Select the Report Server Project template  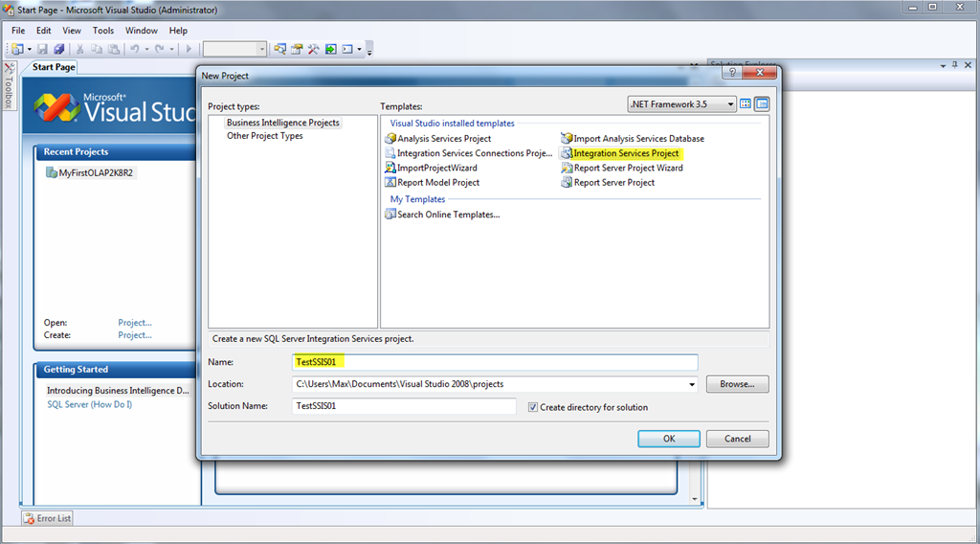pos(608,183)
